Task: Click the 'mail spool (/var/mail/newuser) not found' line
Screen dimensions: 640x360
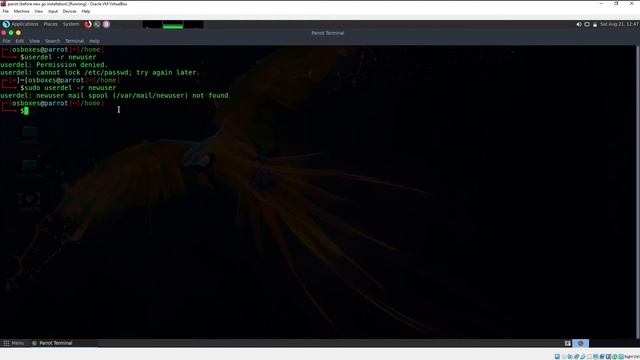Action: [114, 96]
